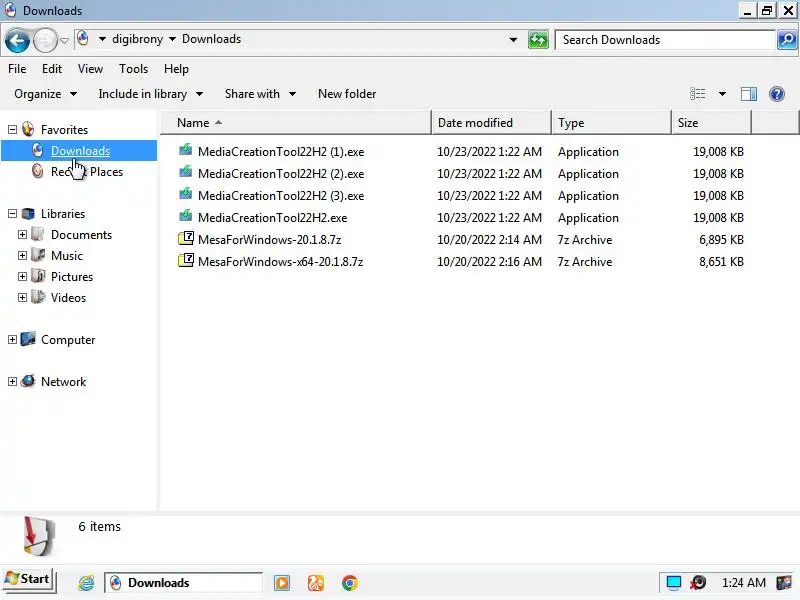Viewport: 800px width, 600px height.
Task: Click the Forward navigation arrow
Action: (45, 40)
